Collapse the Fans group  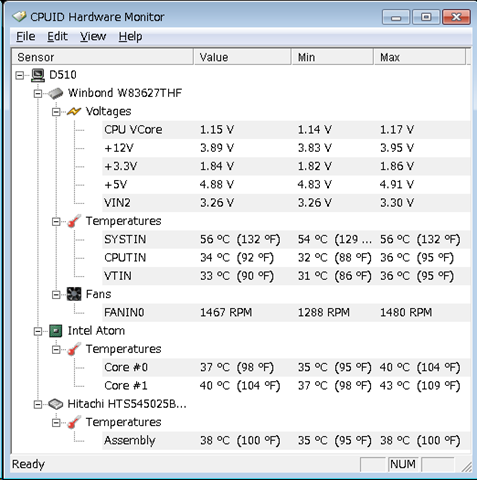click(56, 295)
